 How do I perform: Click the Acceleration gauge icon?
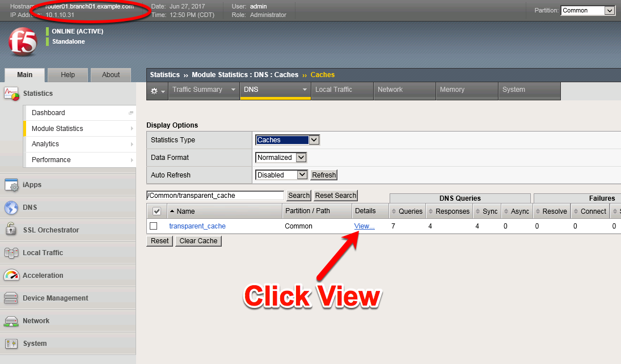click(x=11, y=276)
